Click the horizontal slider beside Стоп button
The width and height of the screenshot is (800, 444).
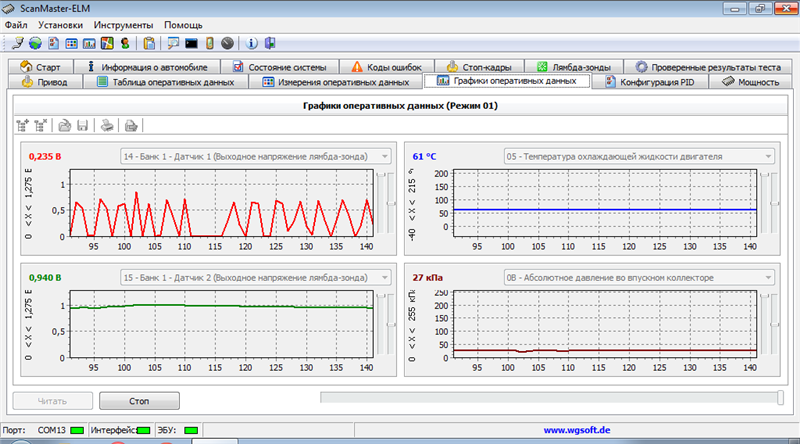550,399
